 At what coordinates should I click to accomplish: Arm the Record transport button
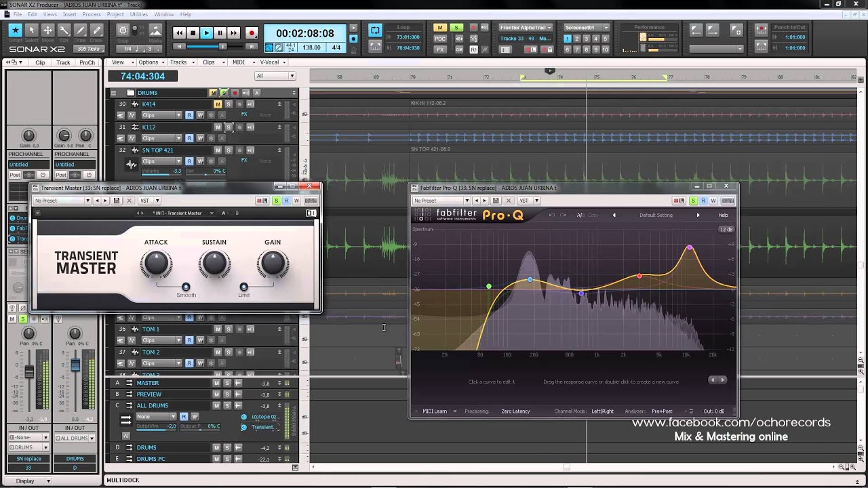(252, 33)
